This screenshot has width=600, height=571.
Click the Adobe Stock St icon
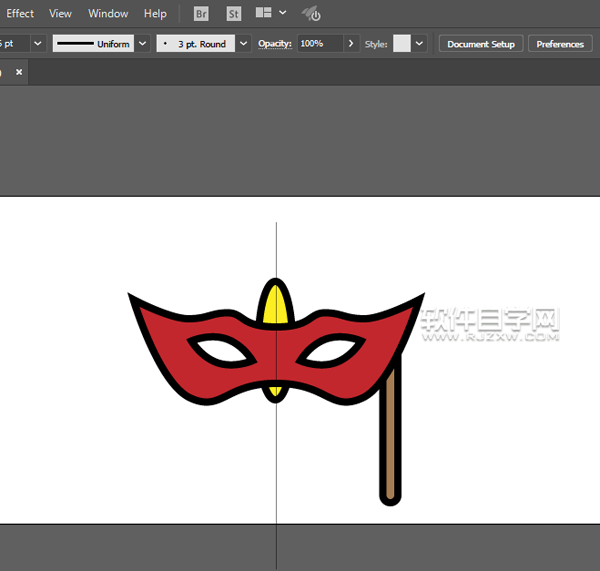pos(233,14)
